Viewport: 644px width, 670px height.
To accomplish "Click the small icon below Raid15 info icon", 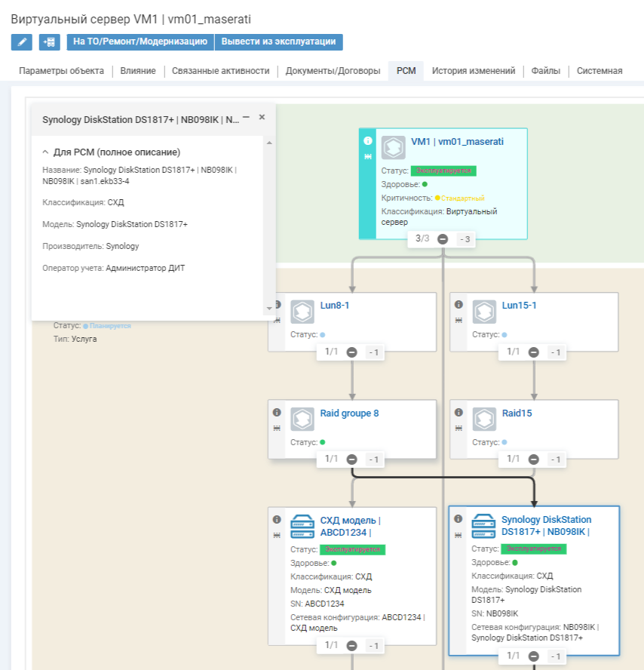I will pos(458,428).
